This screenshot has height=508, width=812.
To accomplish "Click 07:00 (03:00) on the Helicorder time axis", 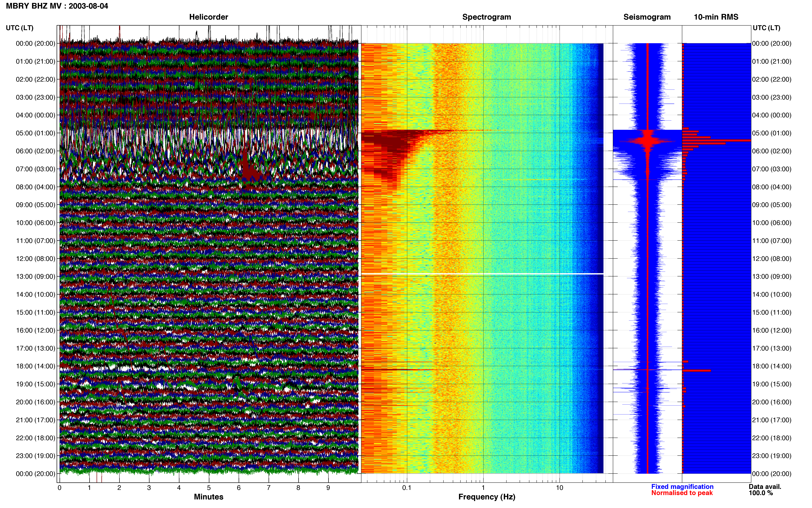I will (x=36, y=169).
